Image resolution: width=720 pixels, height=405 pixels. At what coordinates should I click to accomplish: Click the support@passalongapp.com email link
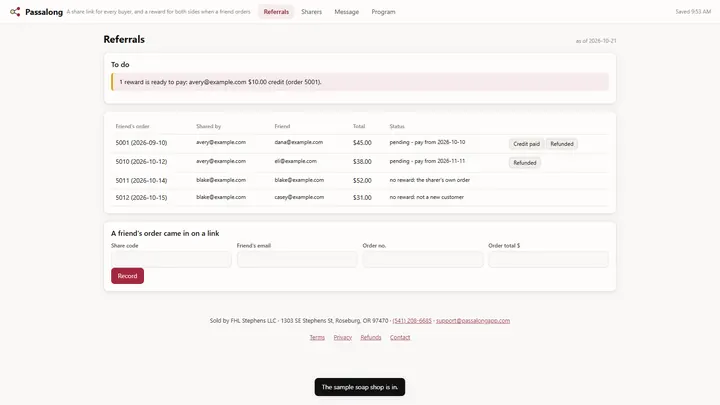(473, 321)
